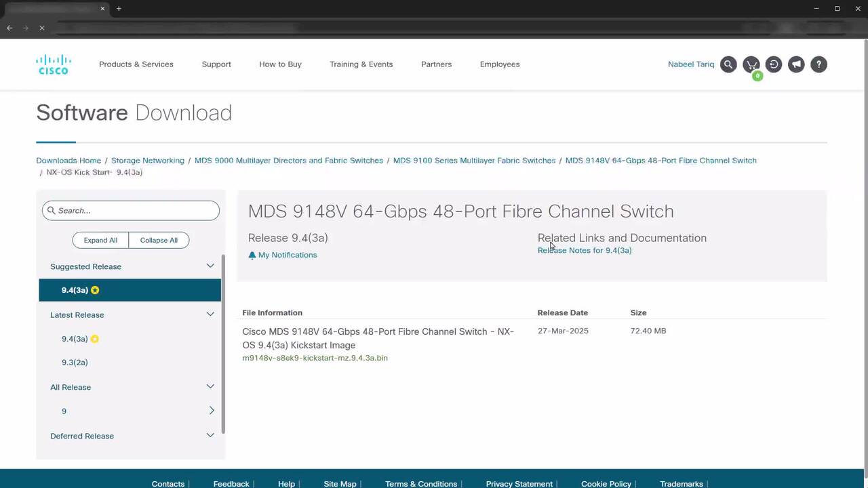Viewport: 868px width, 488px height.
Task: Open a new browser tab
Action: 119,9
